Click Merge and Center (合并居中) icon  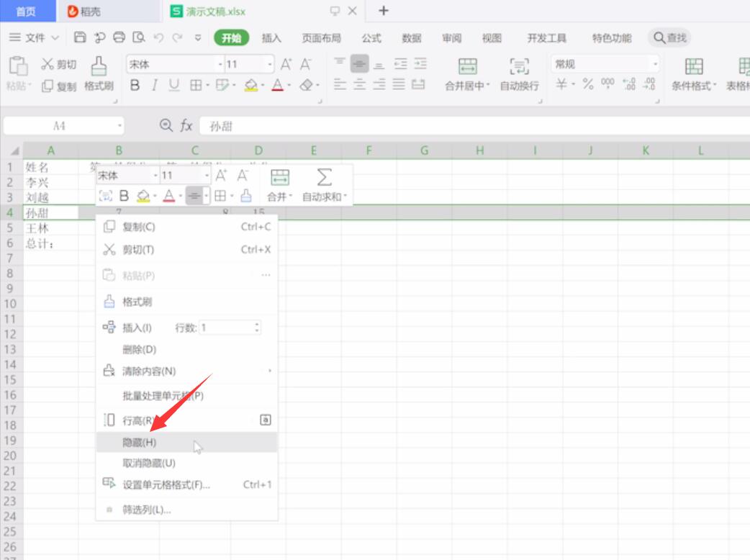(x=467, y=66)
